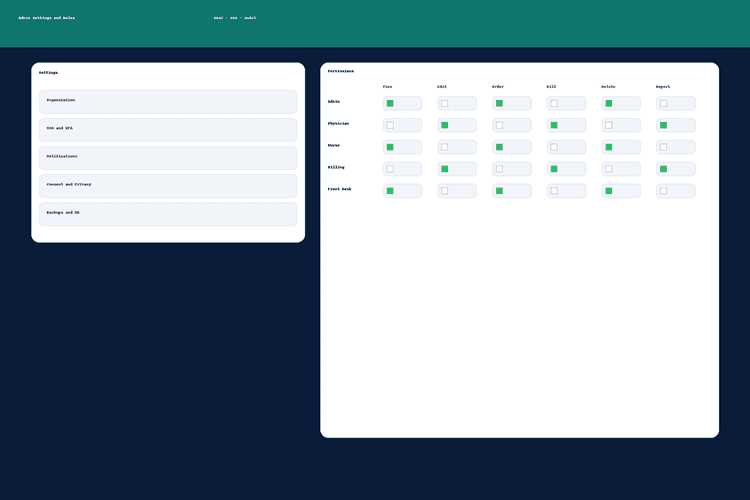Expand the Notifications settings row
750x500 pixels.
pos(168,157)
